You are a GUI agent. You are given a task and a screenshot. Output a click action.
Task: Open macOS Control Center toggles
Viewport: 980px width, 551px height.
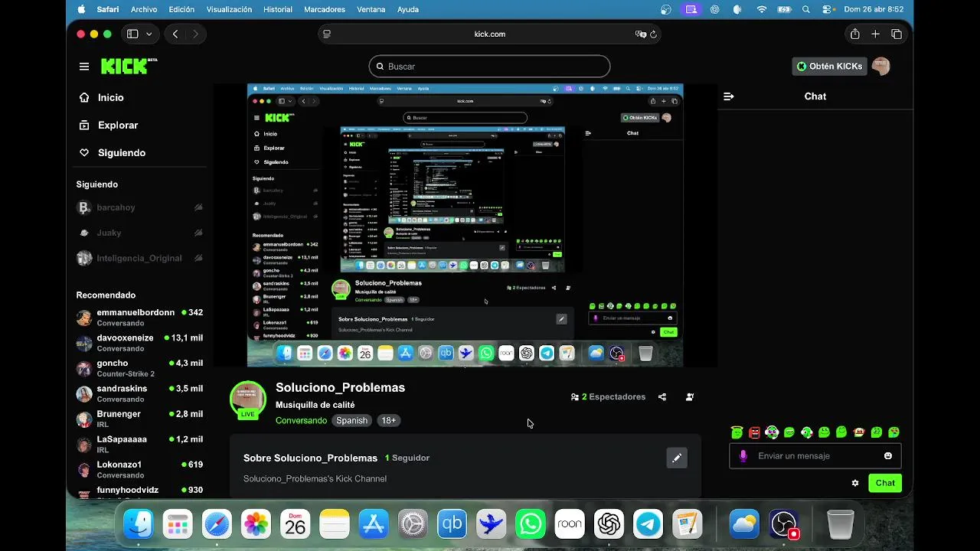(828, 9)
